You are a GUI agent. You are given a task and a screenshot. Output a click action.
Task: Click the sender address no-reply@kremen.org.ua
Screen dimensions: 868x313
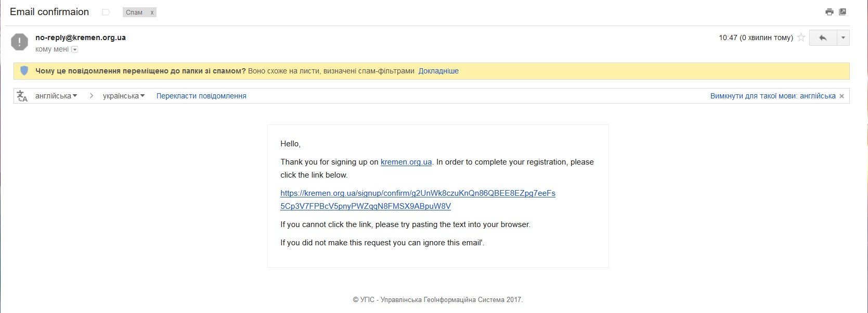click(81, 37)
